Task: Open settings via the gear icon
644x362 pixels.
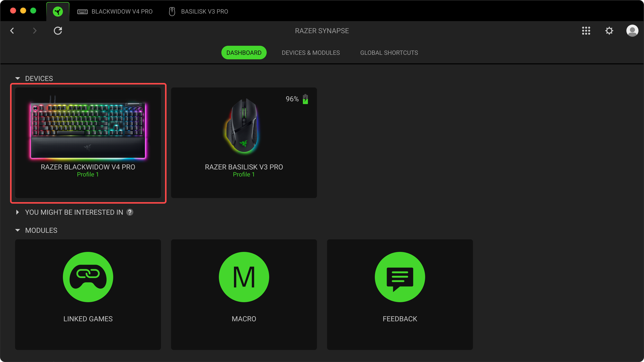Action: pyautogui.click(x=609, y=31)
